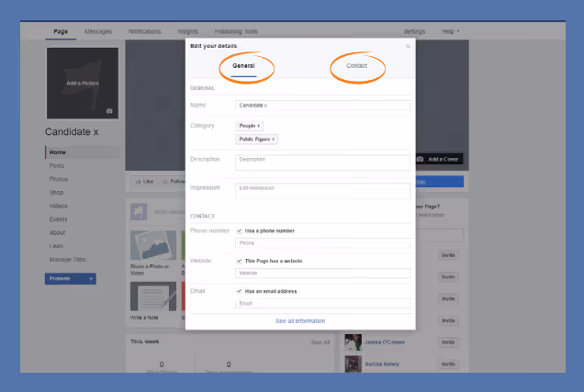Open the Help dropdown menu
This screenshot has height=392, width=584.
click(x=450, y=31)
